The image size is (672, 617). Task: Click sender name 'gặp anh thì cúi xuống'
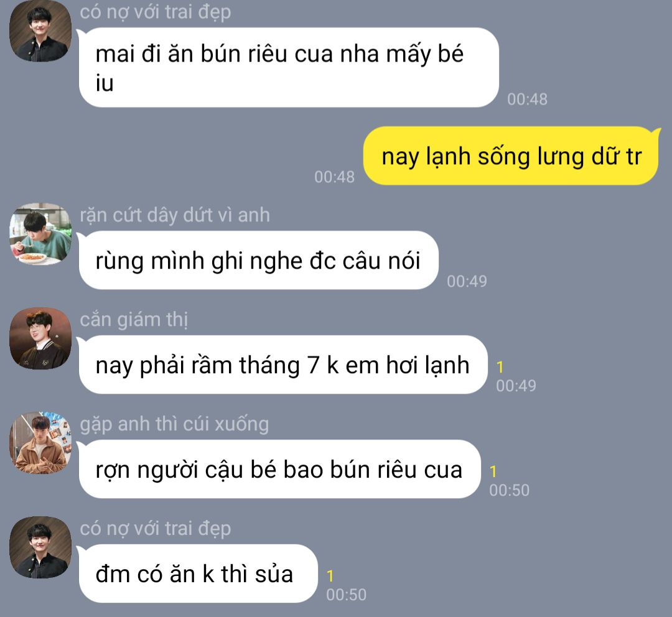(x=174, y=424)
